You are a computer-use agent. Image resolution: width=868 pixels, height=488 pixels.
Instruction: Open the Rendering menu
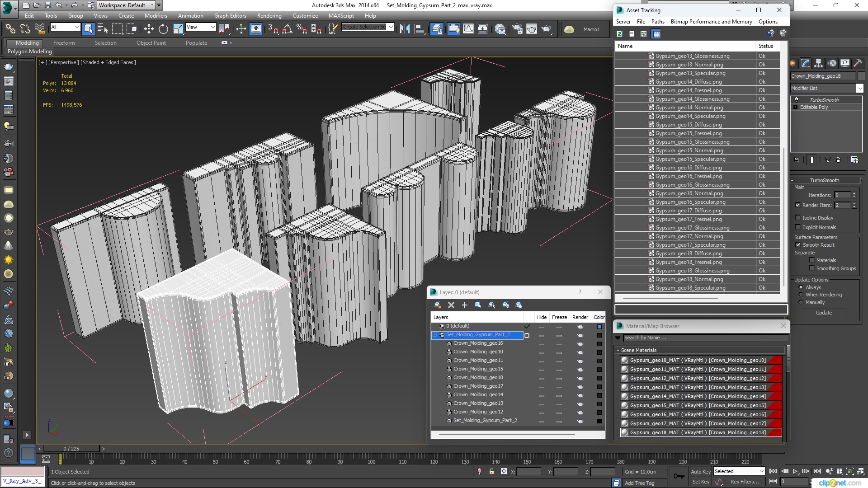click(x=269, y=15)
